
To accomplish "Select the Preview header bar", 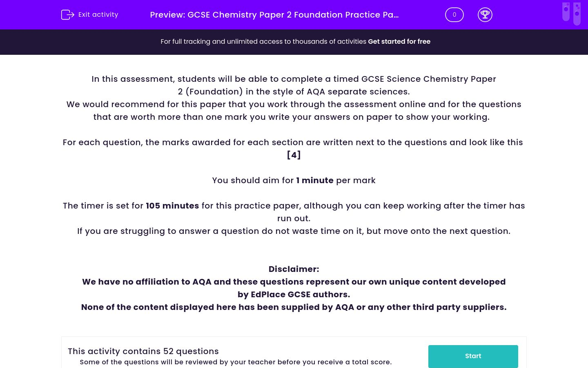I will coord(294,15).
